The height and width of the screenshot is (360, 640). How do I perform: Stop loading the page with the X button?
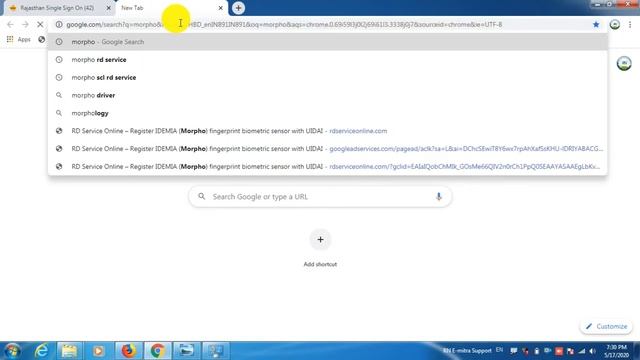coord(40,24)
